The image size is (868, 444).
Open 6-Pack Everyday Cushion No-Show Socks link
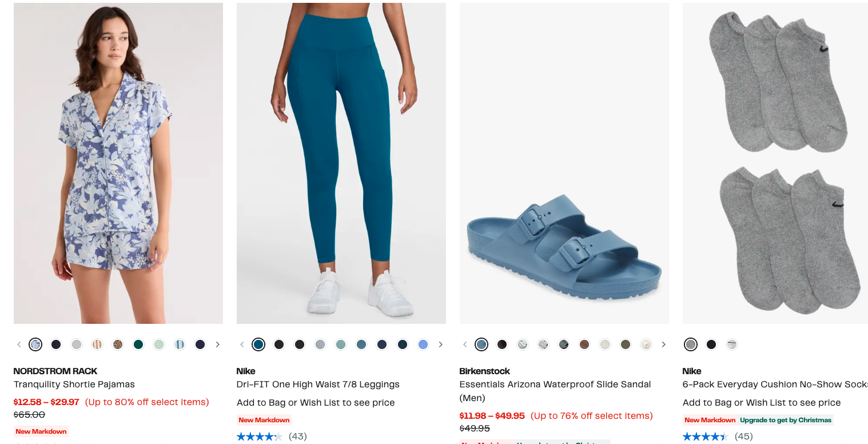(775, 384)
